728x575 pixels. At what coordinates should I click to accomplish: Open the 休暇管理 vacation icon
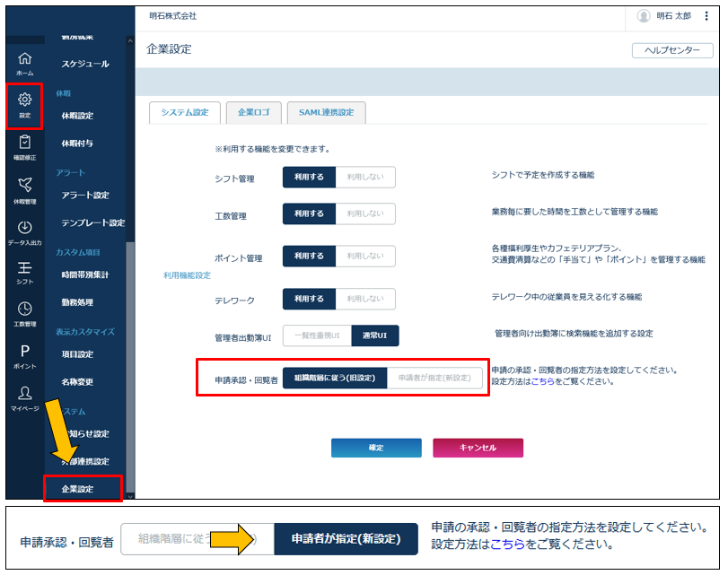[x=24, y=190]
